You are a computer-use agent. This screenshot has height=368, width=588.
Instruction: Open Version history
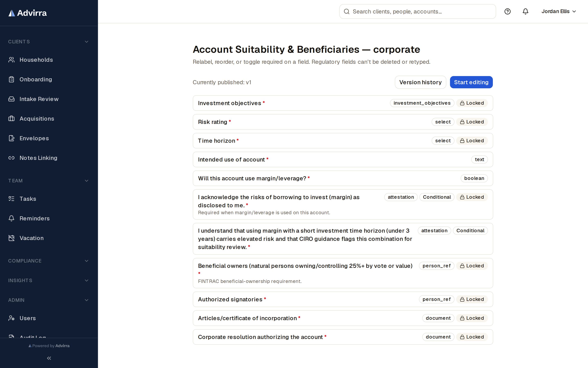(x=420, y=82)
